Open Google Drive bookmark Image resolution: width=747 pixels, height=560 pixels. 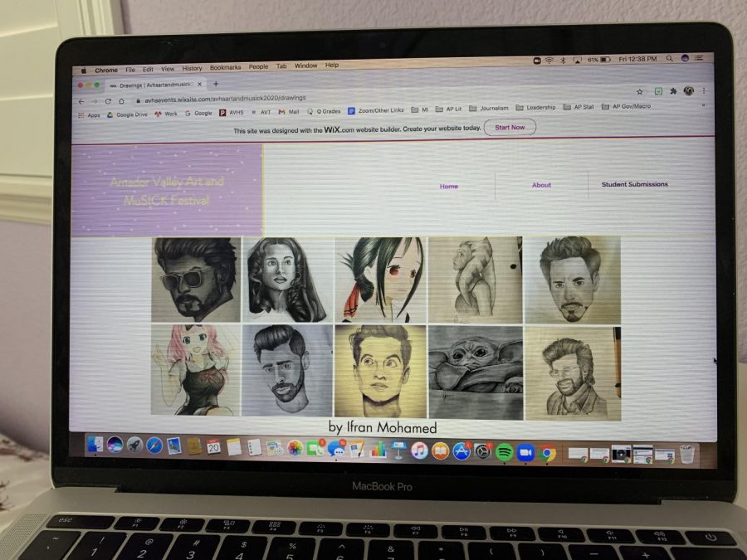point(127,114)
